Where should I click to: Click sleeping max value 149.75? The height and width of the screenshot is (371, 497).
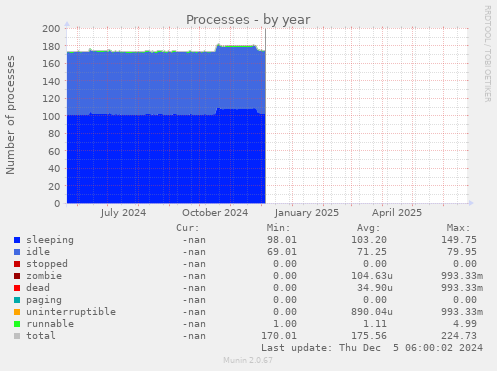(x=459, y=240)
